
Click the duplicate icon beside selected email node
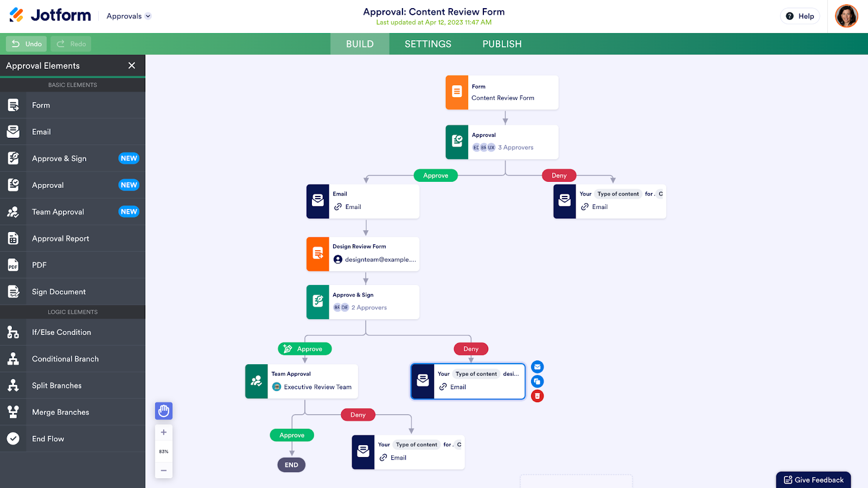pos(537,382)
